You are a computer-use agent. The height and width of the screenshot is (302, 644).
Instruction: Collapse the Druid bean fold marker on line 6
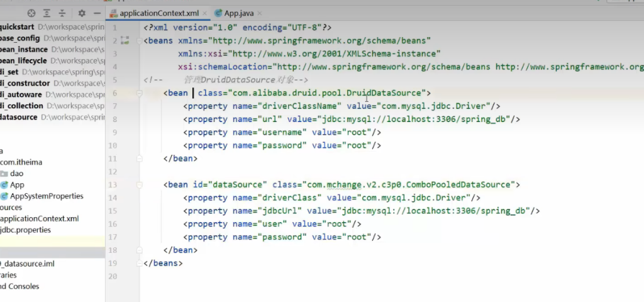click(136, 93)
